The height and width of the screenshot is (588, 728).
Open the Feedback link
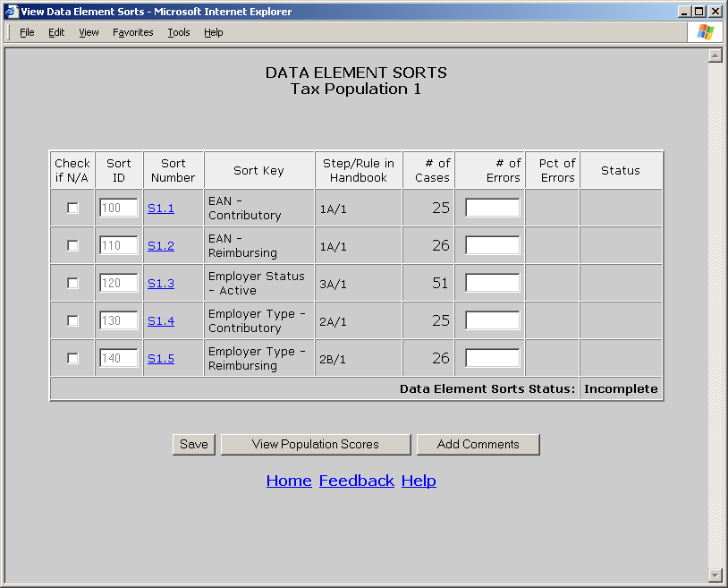tap(356, 481)
